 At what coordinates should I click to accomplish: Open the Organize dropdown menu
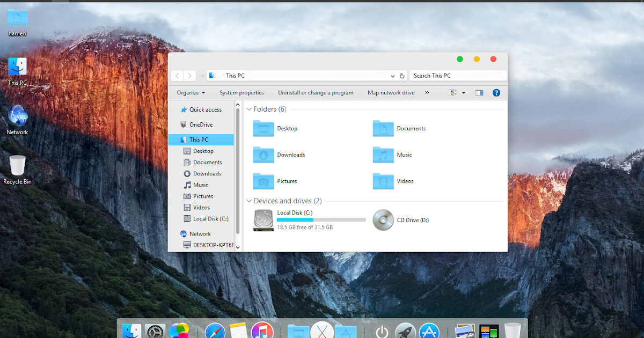coord(191,93)
